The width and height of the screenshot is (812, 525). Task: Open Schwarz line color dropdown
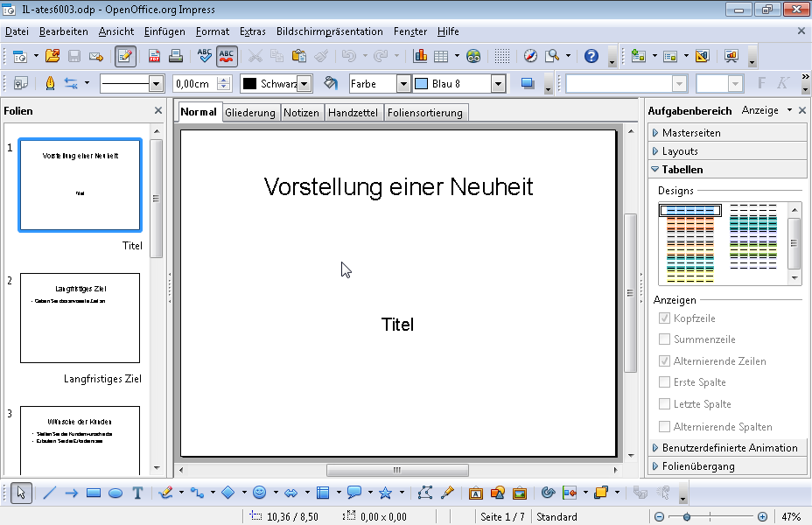coord(304,84)
